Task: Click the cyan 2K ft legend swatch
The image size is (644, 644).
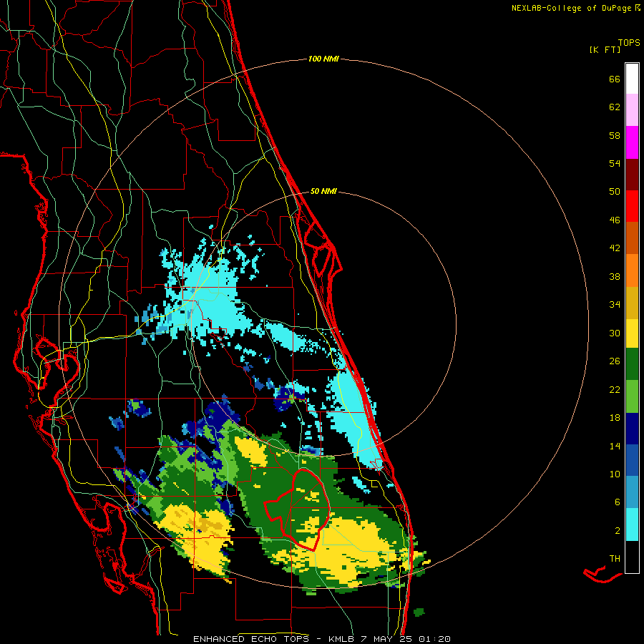Action: [x=632, y=525]
